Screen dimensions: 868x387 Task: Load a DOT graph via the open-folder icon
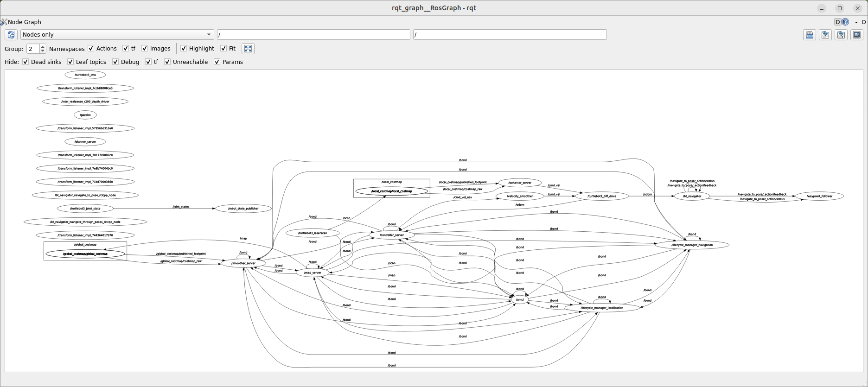(810, 35)
